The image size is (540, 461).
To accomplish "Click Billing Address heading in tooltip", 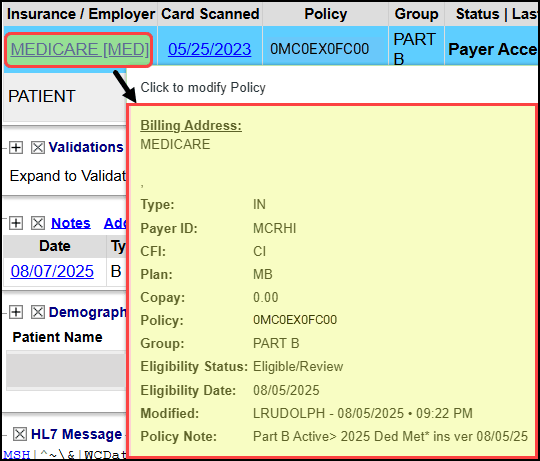I will [x=191, y=125].
